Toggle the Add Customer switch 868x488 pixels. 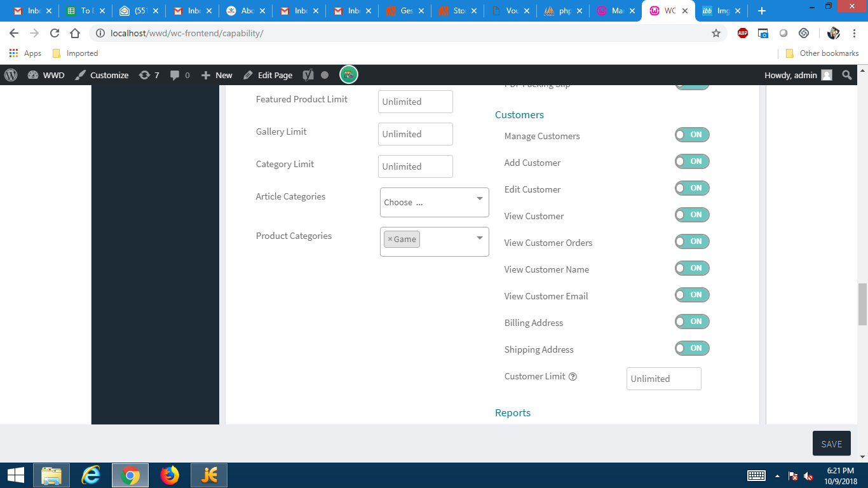(692, 161)
